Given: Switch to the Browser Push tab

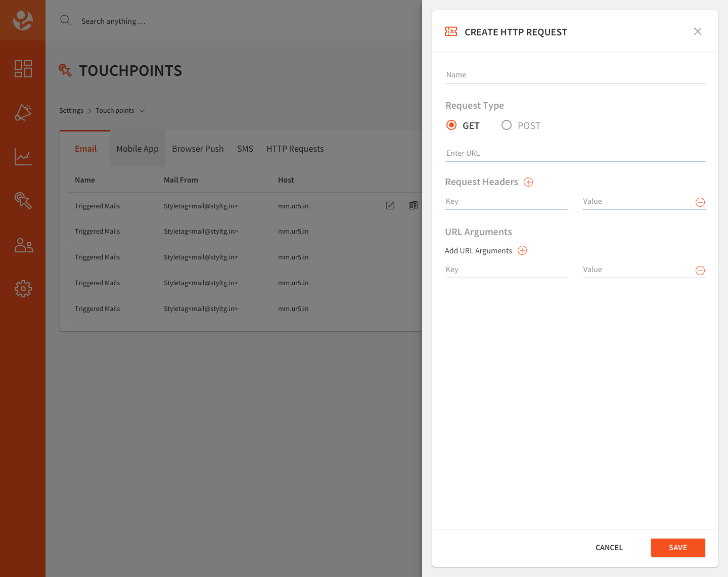Looking at the screenshot, I should 198,148.
